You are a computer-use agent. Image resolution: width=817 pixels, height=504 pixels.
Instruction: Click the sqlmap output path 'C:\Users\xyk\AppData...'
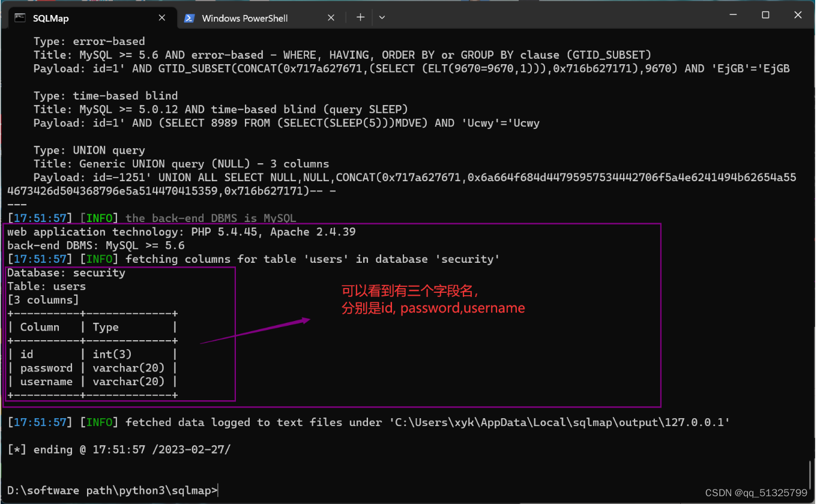point(559,422)
